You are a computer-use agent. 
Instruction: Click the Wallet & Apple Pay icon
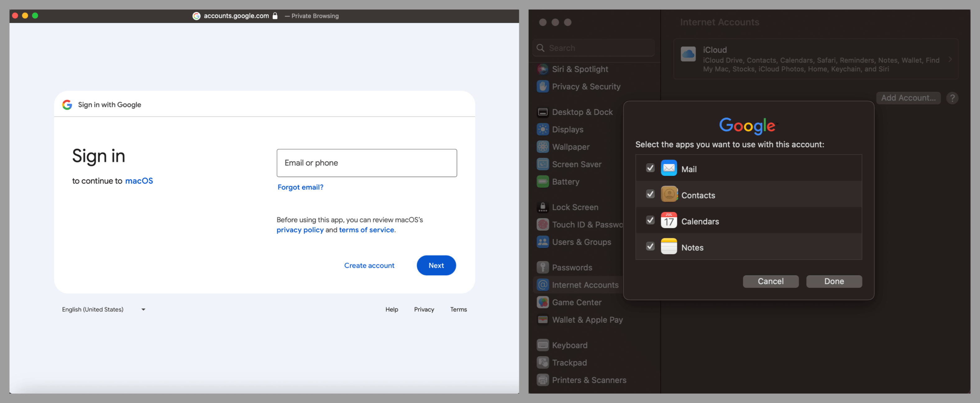(543, 320)
